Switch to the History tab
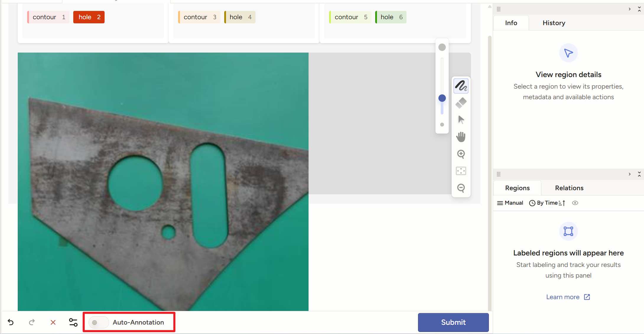The image size is (644, 334). (554, 23)
